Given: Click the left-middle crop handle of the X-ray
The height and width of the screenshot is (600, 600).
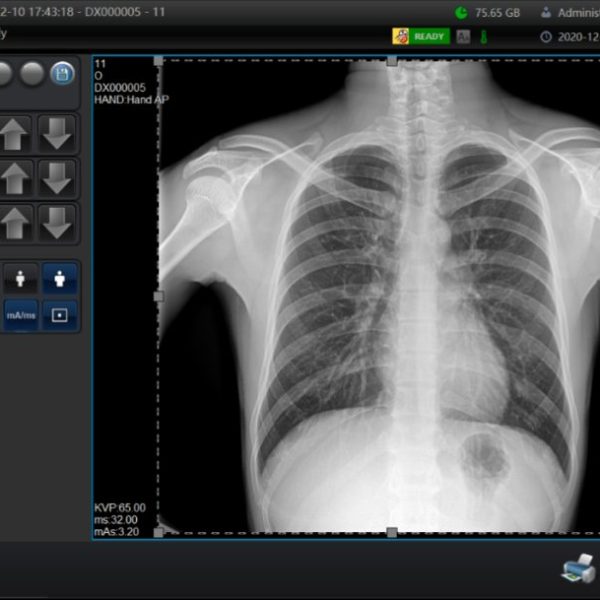Looking at the screenshot, I should 159,296.
